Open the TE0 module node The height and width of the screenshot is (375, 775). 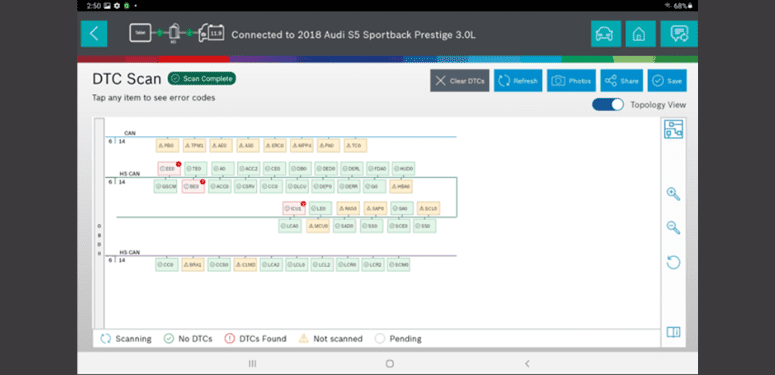196,169
